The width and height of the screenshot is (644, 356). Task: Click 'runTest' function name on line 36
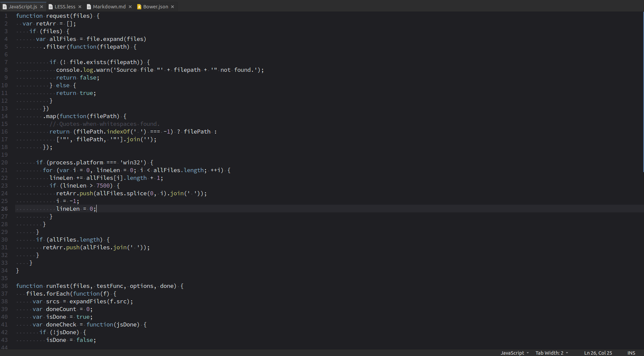[x=58, y=286]
